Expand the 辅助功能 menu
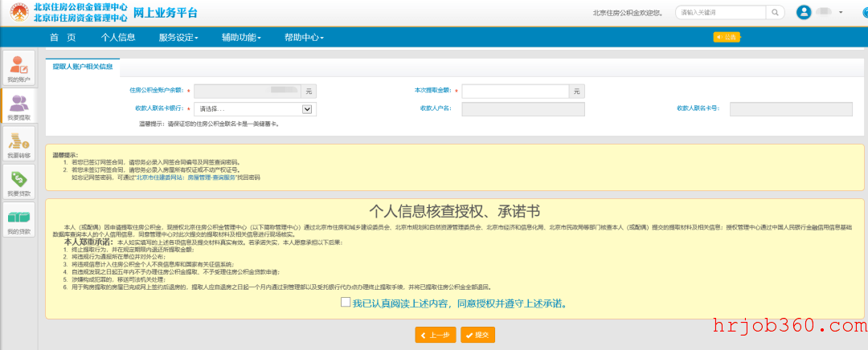This screenshot has height=350, width=868. point(241,38)
